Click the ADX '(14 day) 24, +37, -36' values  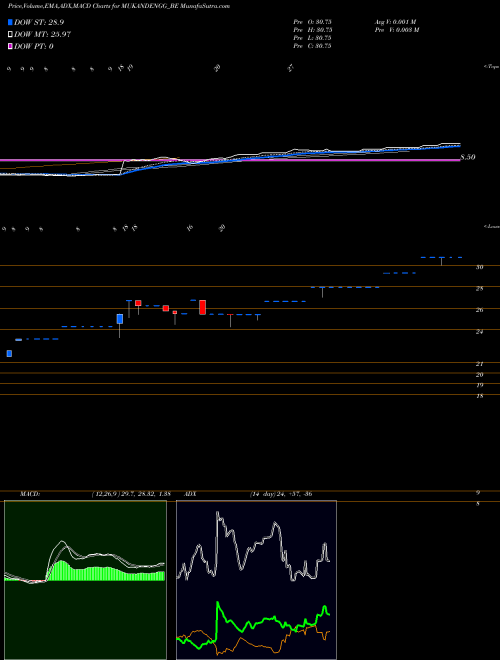pyautogui.click(x=281, y=494)
